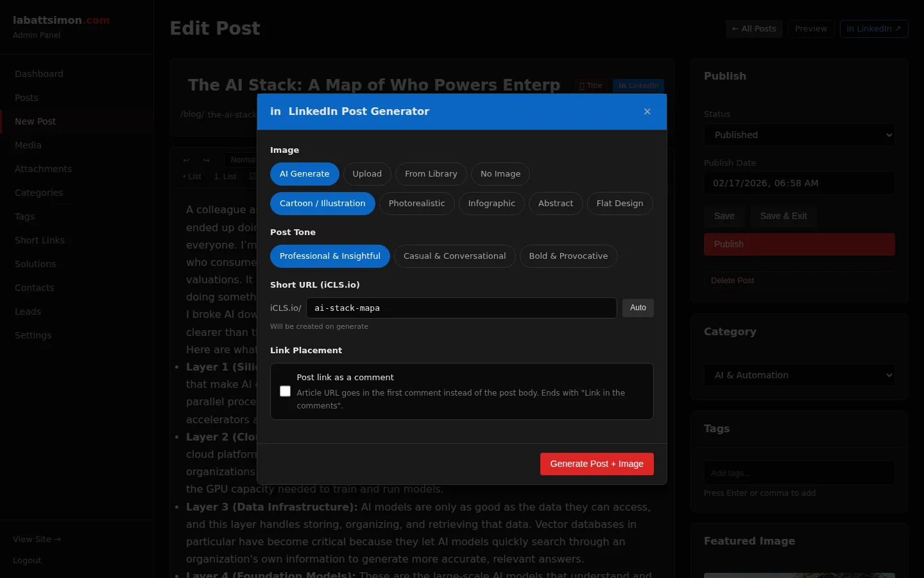Click the Auto button for the short URL

click(637, 308)
